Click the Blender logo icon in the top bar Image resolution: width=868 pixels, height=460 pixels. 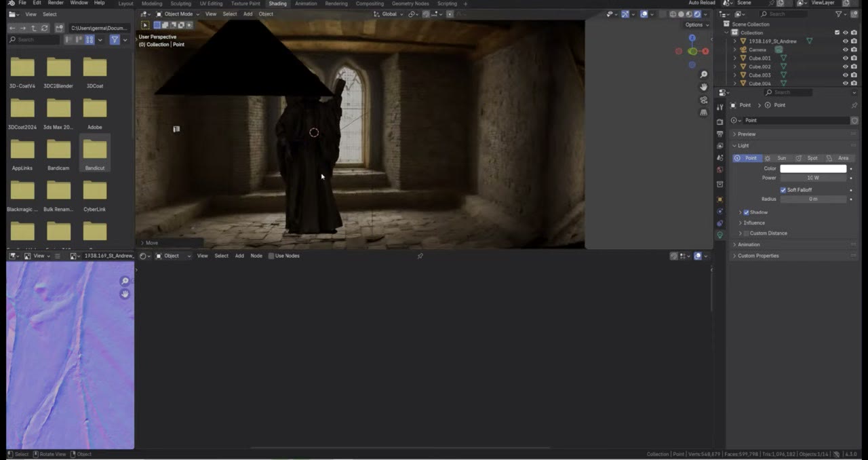(x=11, y=3)
